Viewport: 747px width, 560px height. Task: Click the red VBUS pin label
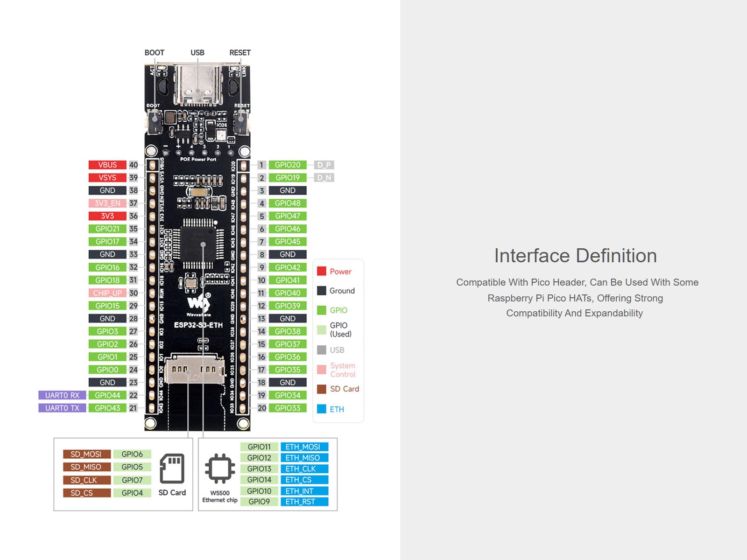coord(107,165)
